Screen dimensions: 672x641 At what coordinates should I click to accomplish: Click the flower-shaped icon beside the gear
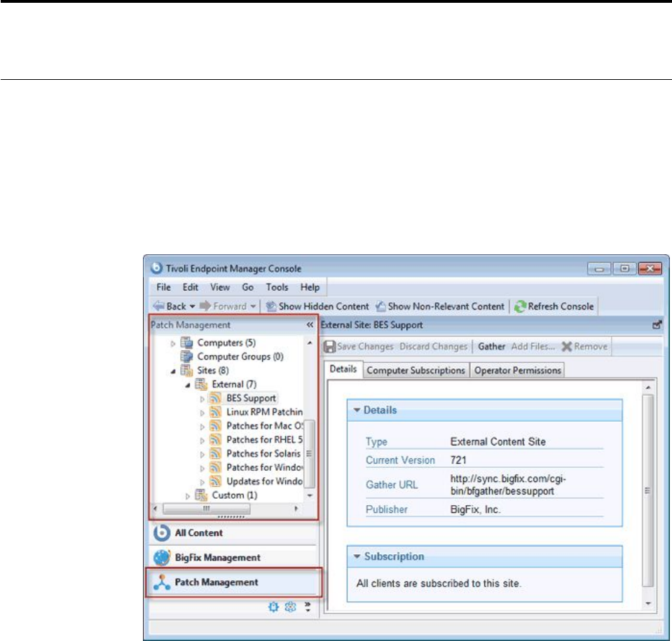(x=291, y=607)
